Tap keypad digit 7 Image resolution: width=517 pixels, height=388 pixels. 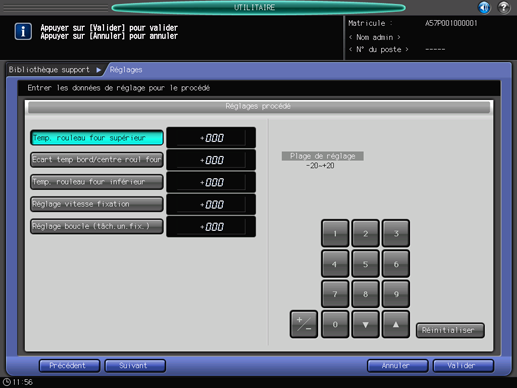(x=335, y=294)
